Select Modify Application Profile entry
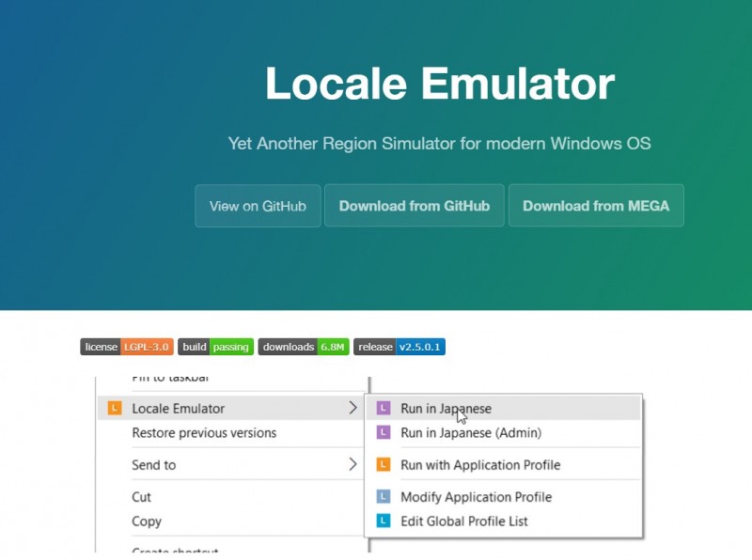Image resolution: width=752 pixels, height=560 pixels. click(503, 497)
